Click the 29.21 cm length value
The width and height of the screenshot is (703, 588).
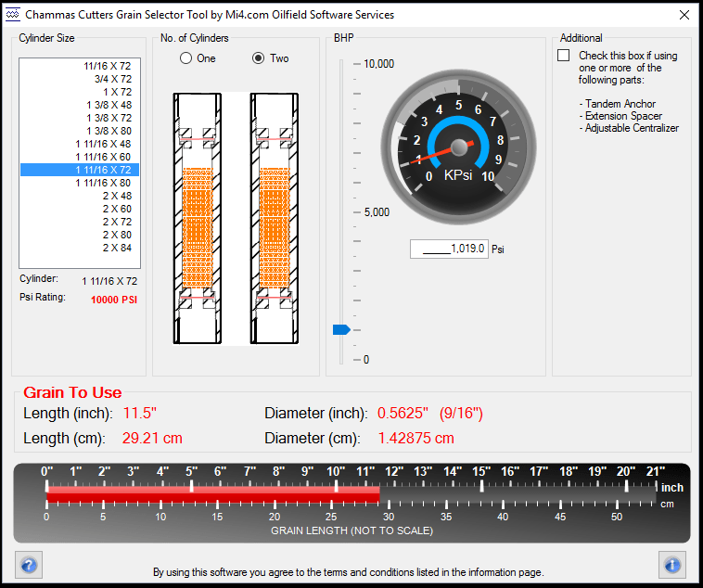point(152,438)
